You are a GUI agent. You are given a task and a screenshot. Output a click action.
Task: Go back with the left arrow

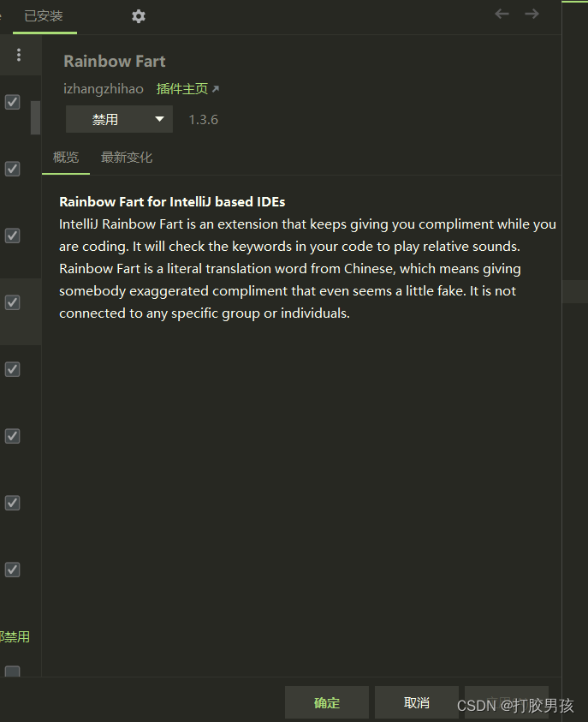502,14
